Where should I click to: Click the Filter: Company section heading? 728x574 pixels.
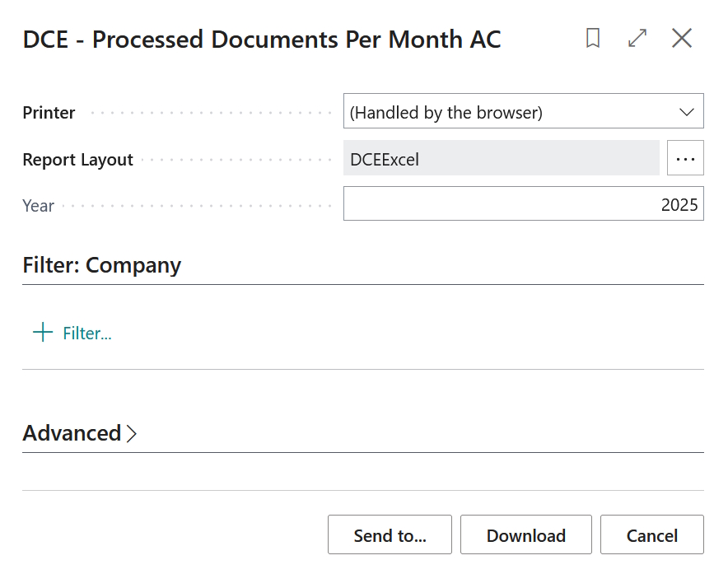(x=101, y=265)
